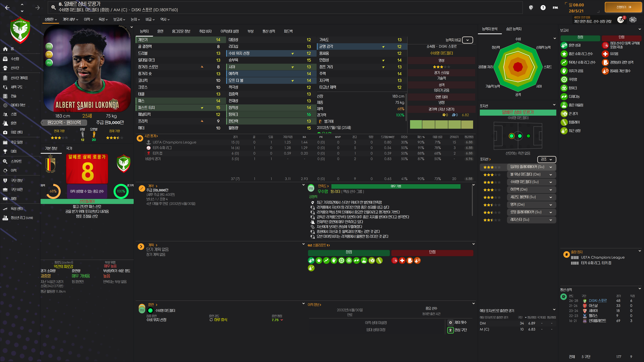Open the 스카우트 sidebar item
The image size is (644, 362).
click(16, 161)
